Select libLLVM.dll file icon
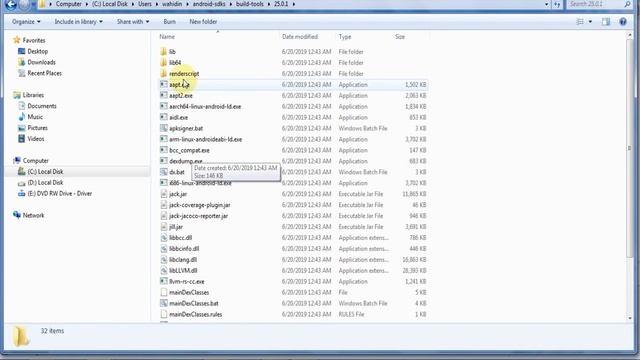 coord(164,271)
